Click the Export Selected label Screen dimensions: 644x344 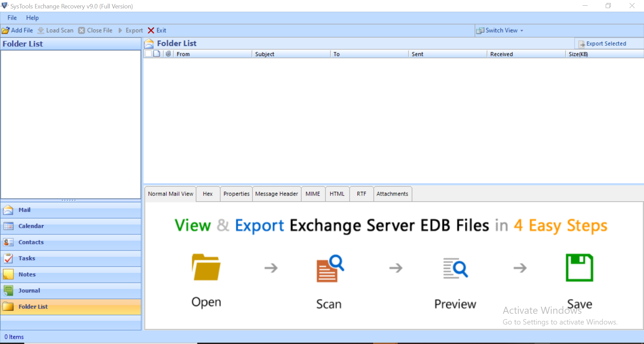[x=606, y=44]
